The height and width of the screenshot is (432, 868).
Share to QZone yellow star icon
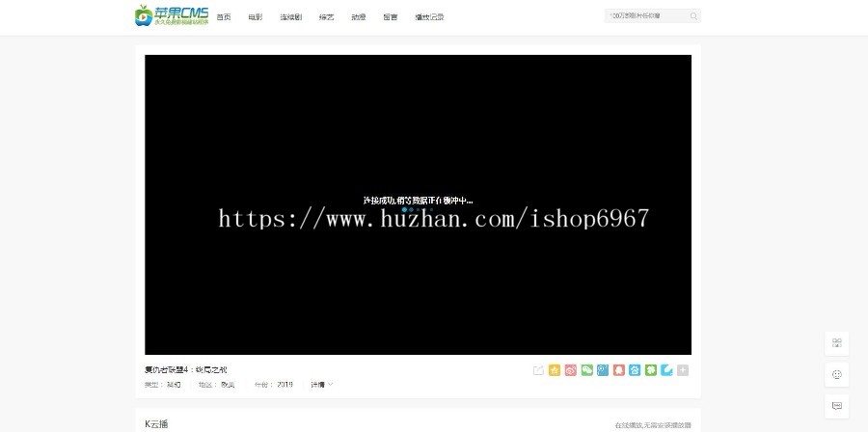point(555,370)
